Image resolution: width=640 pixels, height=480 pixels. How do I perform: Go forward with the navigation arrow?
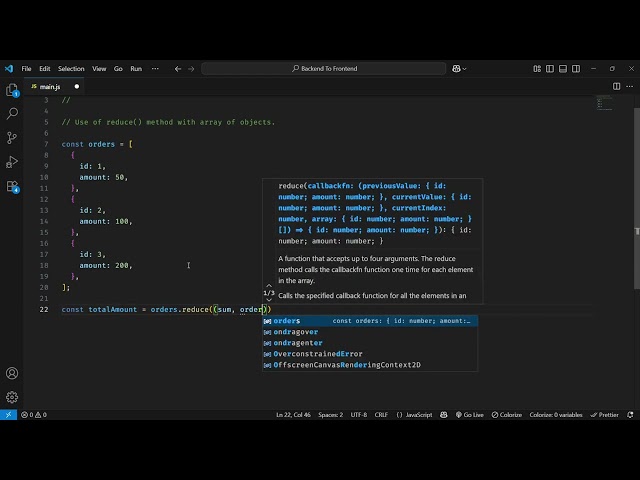tap(191, 69)
